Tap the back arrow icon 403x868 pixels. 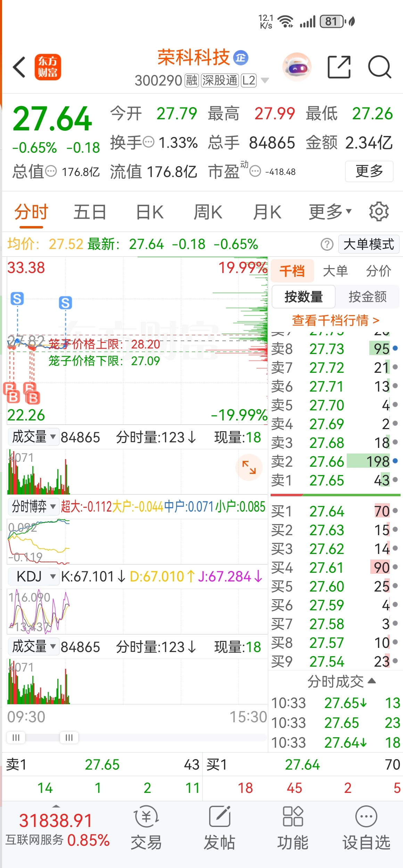click(19, 67)
